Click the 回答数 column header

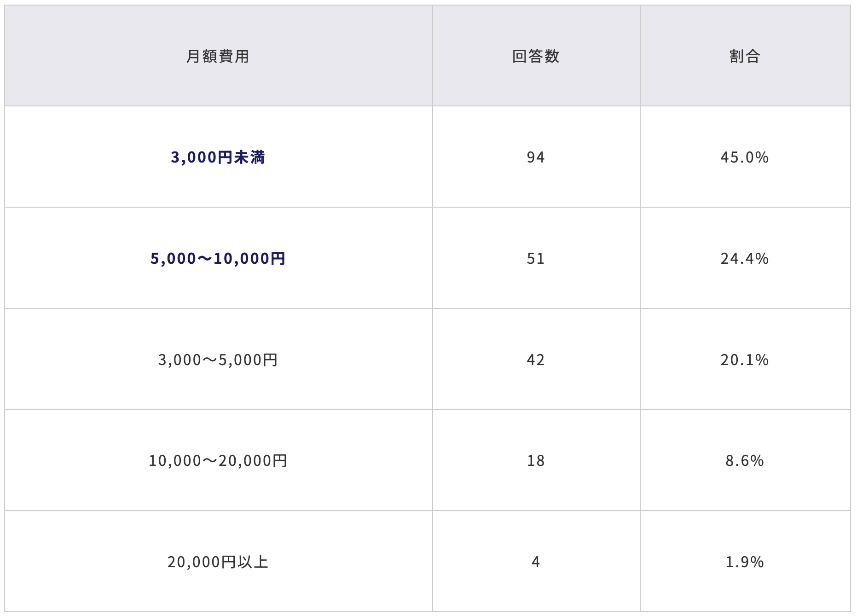pos(536,56)
